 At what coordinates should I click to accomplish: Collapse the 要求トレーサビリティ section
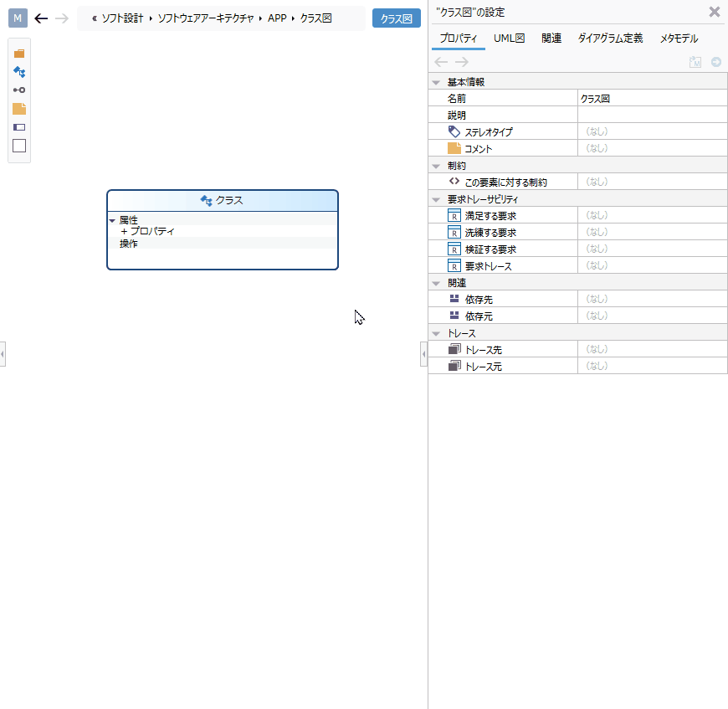436,200
